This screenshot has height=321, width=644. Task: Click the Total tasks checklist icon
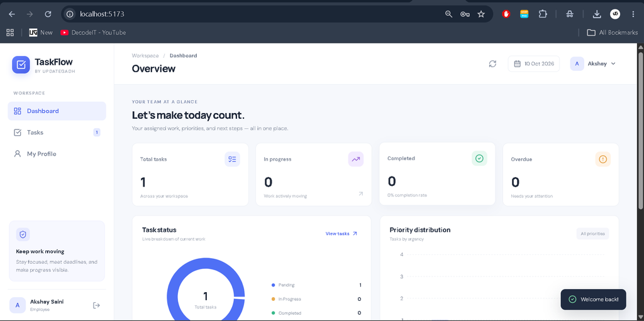coord(233,160)
